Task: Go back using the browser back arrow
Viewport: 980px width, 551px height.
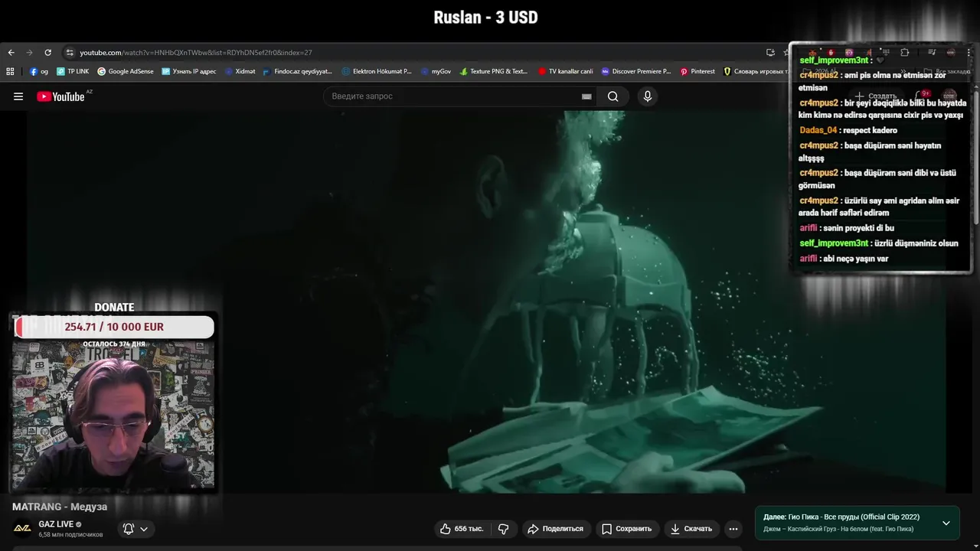Action: pyautogui.click(x=11, y=53)
